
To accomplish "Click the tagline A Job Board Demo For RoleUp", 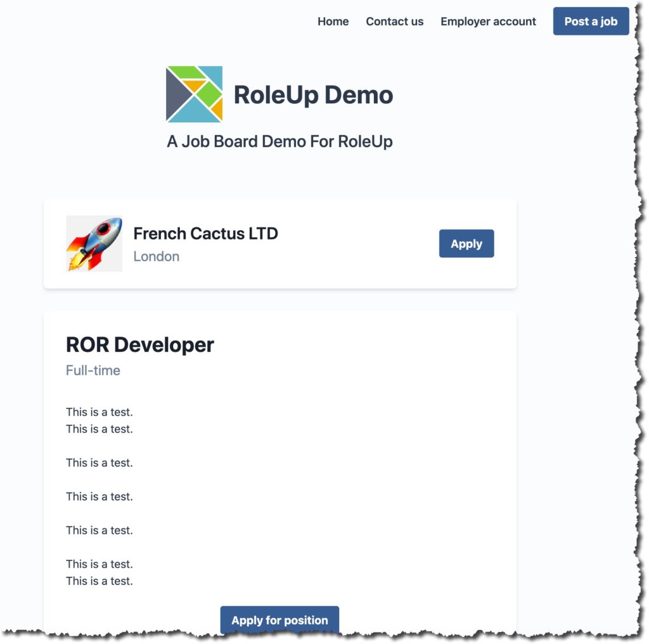I will [280, 141].
